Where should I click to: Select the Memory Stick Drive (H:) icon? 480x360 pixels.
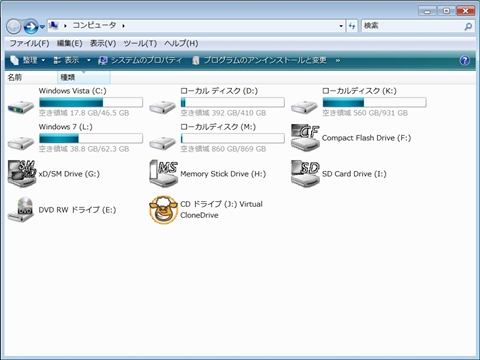163,174
